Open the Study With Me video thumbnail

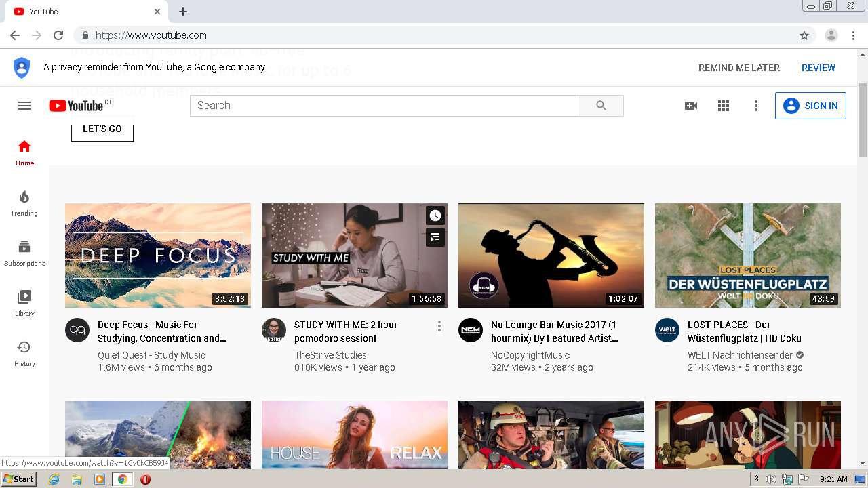[x=355, y=256]
